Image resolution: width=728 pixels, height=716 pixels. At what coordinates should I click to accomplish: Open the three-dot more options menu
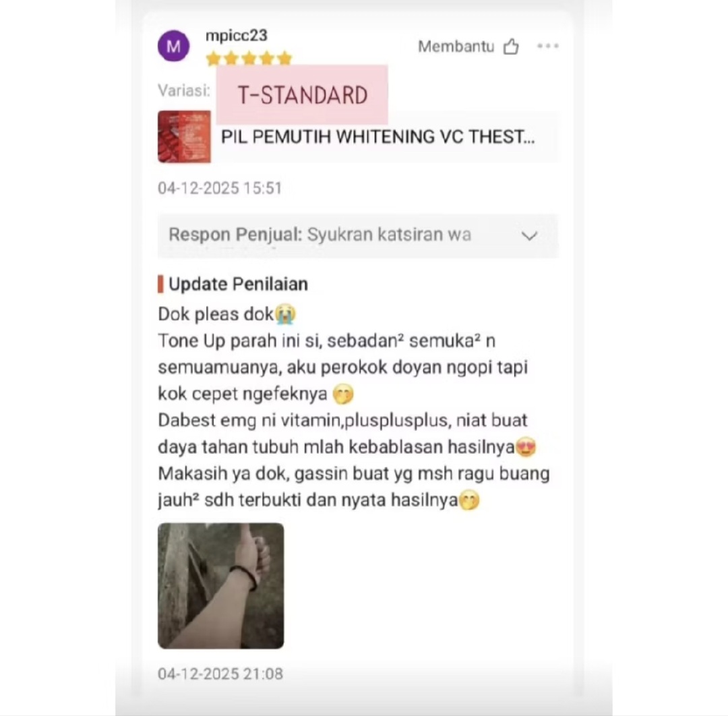(x=548, y=46)
